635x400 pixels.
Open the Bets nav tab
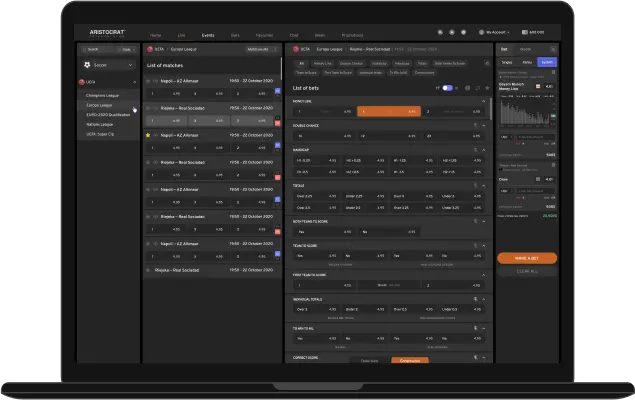(x=235, y=35)
